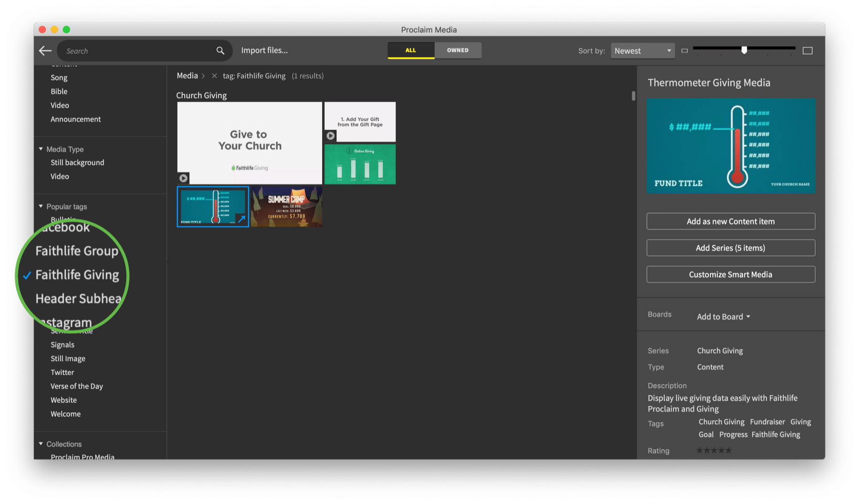
Task: Select the Faithlife Group tag
Action: [x=77, y=251]
